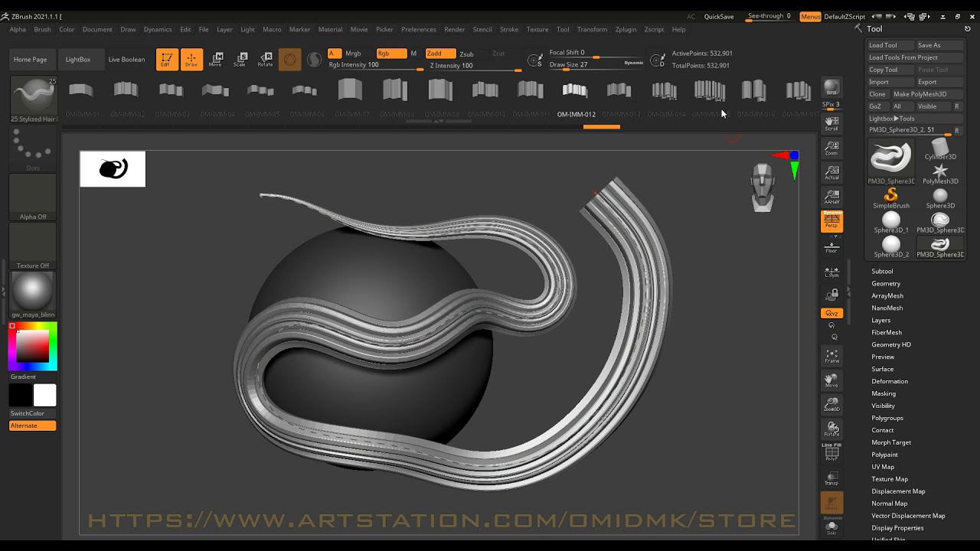
Task: Toggle Zsub sculpt mode
Action: point(466,54)
